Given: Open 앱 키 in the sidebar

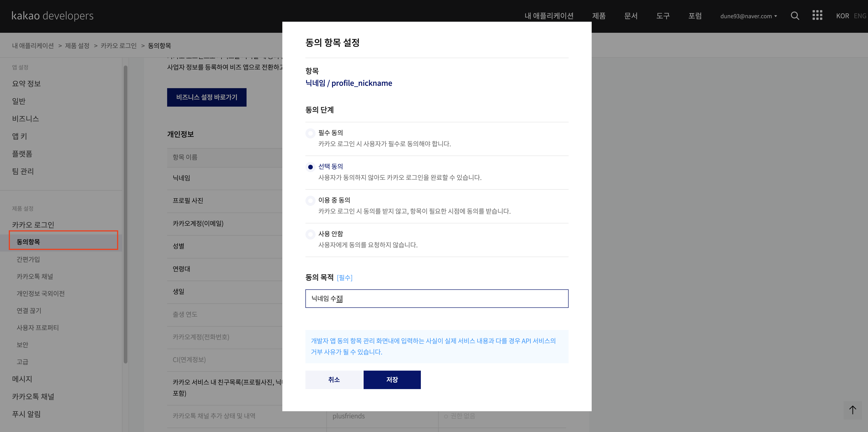Looking at the screenshot, I should click(20, 136).
